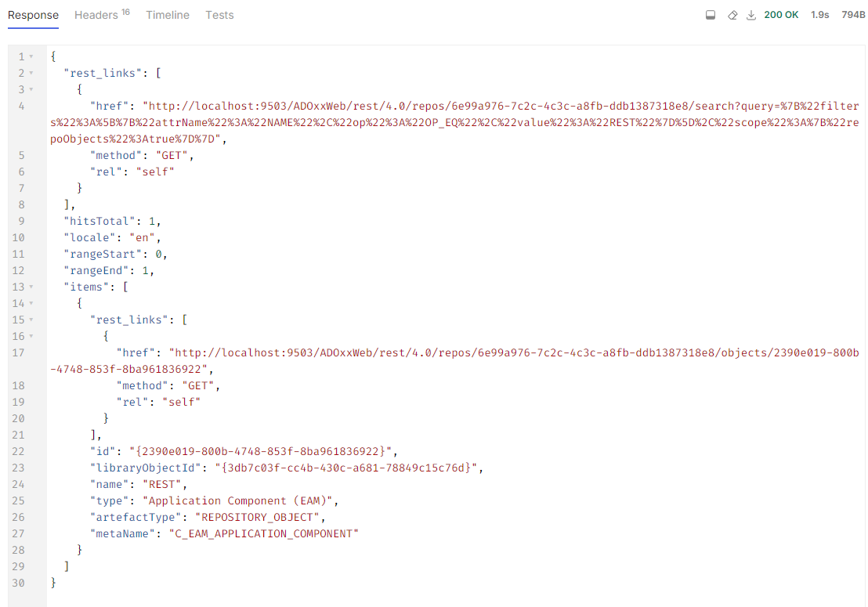The height and width of the screenshot is (607, 868).
Task: Download the response with the download icon
Action: point(751,15)
